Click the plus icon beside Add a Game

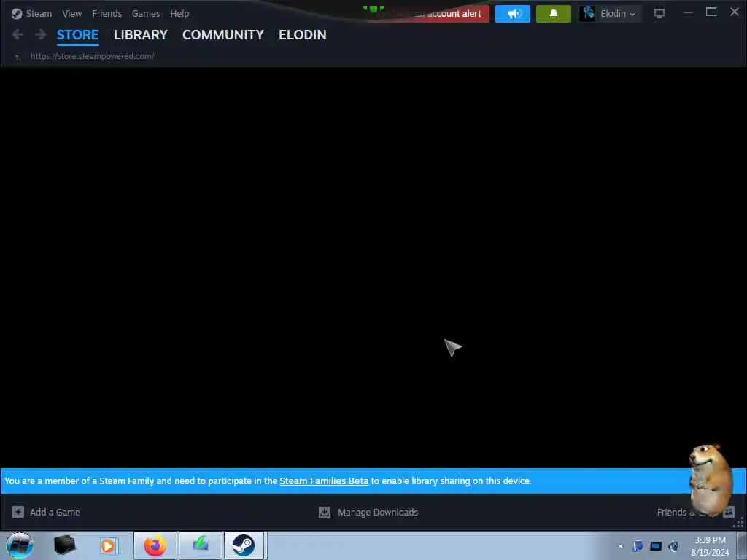click(x=18, y=513)
